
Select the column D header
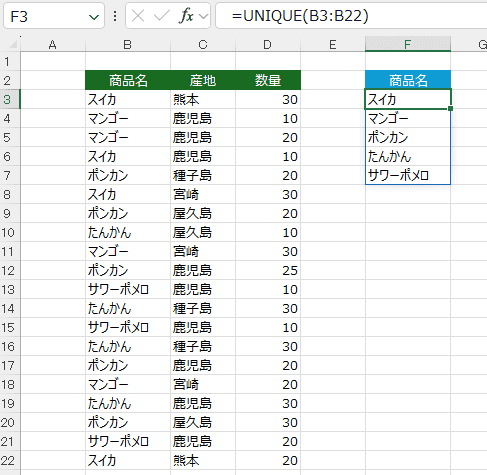coord(268,44)
